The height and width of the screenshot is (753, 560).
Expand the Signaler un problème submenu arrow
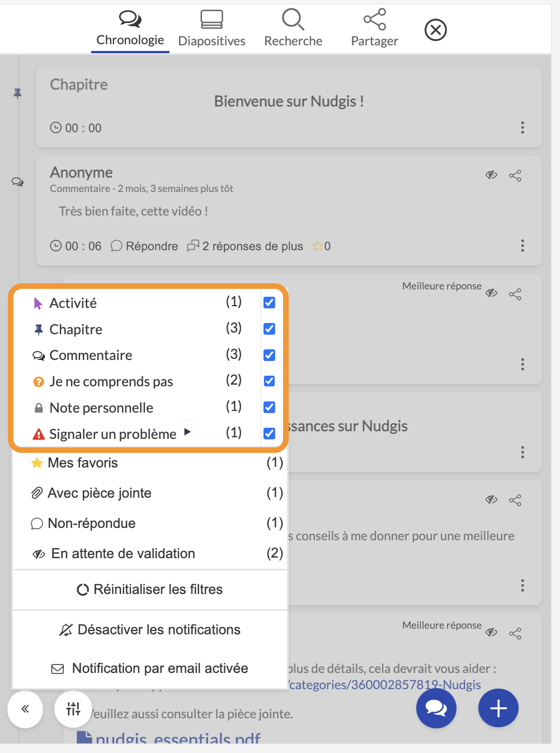pyautogui.click(x=187, y=432)
